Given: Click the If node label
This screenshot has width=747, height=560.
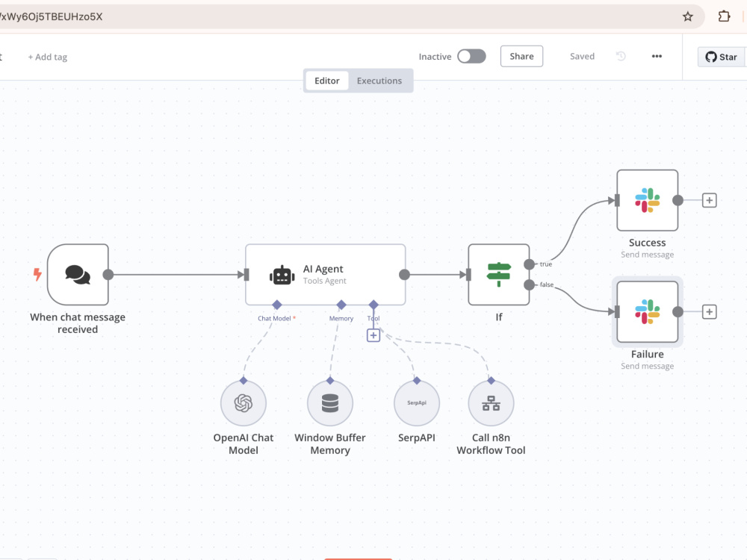Looking at the screenshot, I should (x=499, y=317).
